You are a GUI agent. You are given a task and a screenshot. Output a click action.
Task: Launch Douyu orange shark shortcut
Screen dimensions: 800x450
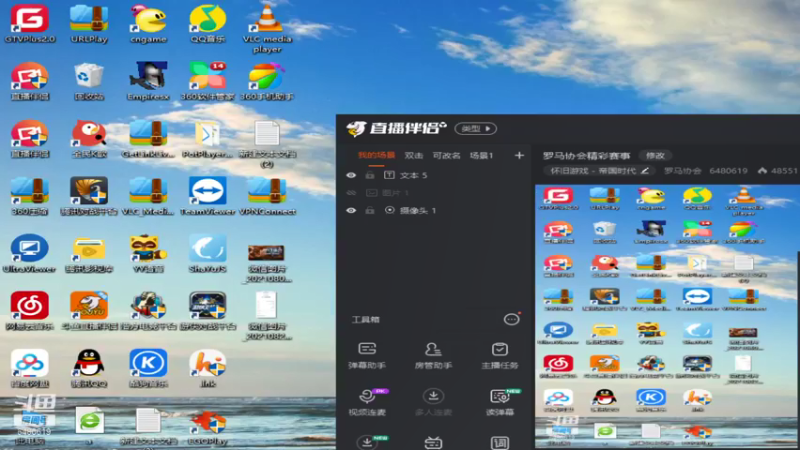[89, 311]
